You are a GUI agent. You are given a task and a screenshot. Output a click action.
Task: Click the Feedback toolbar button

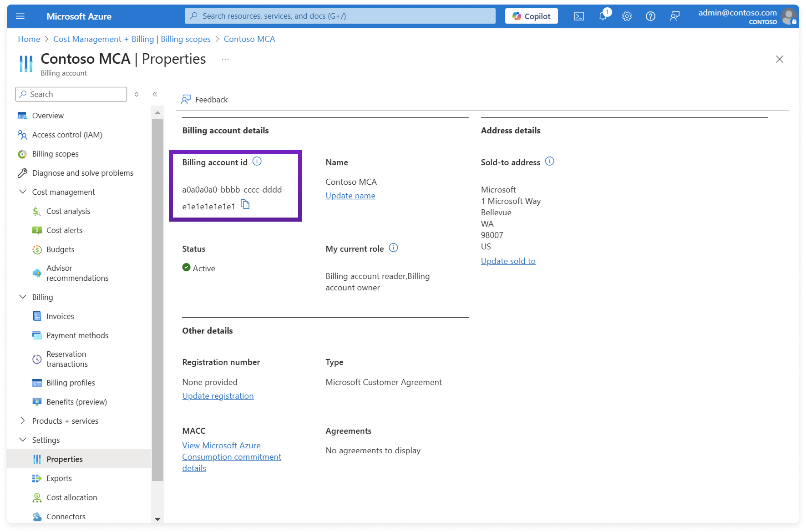click(204, 100)
